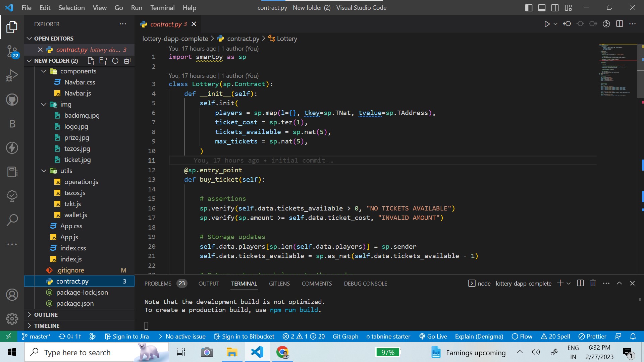Open the GitHub sidebar icon

pyautogui.click(x=12, y=100)
